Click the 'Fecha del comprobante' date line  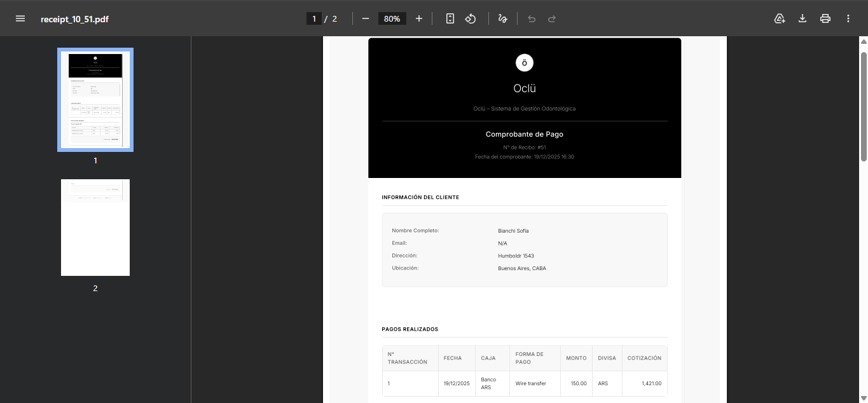pyautogui.click(x=525, y=156)
